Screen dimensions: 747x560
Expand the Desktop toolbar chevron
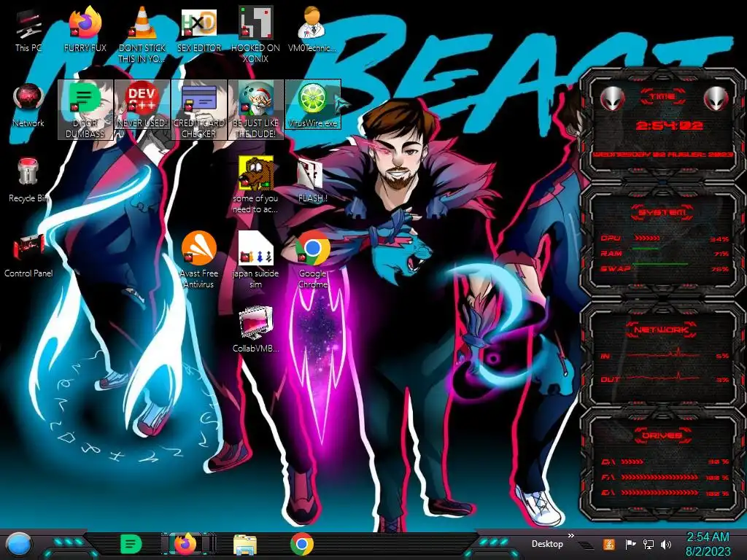pyautogui.click(x=570, y=536)
